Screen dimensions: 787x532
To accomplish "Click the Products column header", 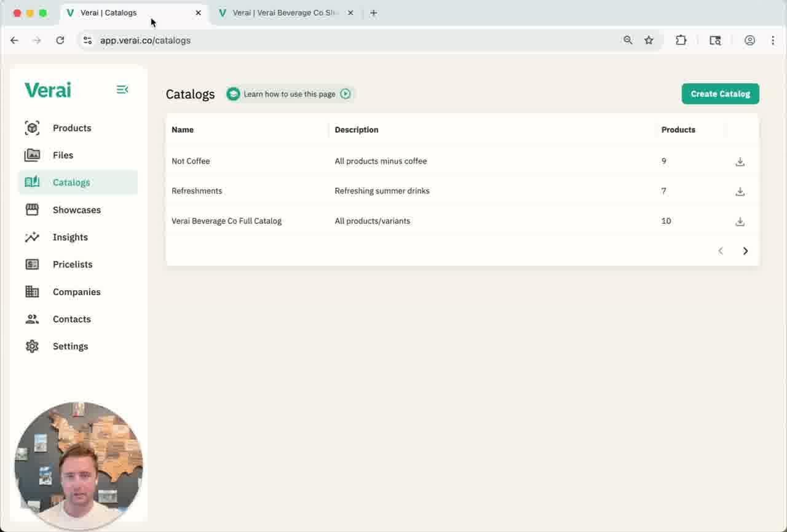I will point(678,130).
